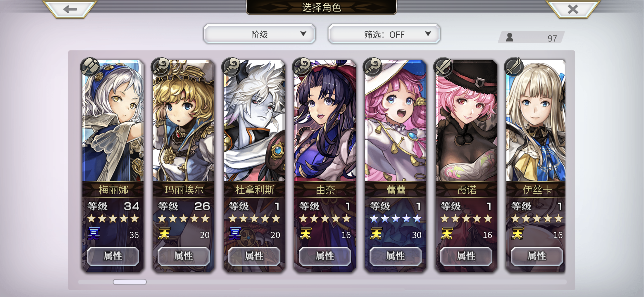This screenshot has height=297, width=644.
Task: Select the 杜拿利斯 character card
Action: tap(254, 166)
